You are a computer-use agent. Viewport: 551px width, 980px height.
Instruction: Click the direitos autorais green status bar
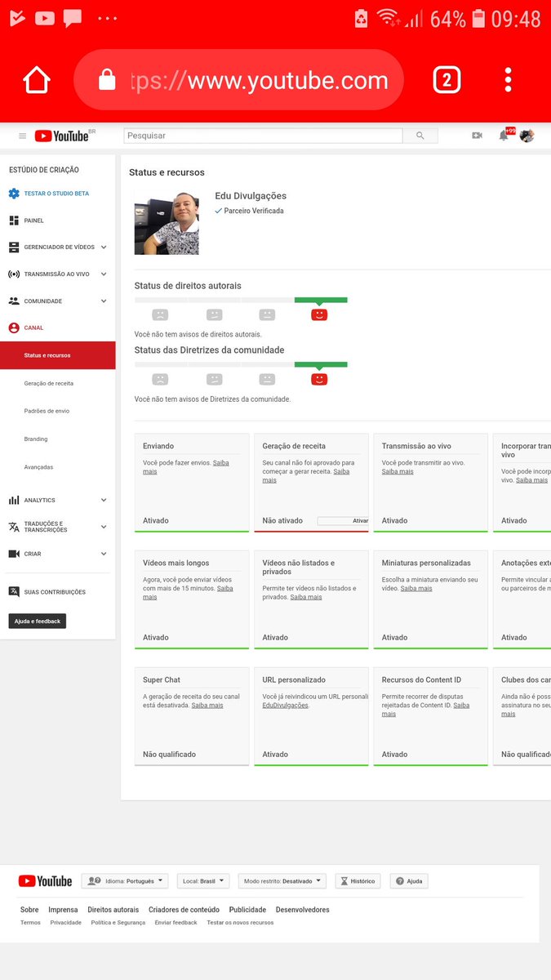(x=321, y=300)
